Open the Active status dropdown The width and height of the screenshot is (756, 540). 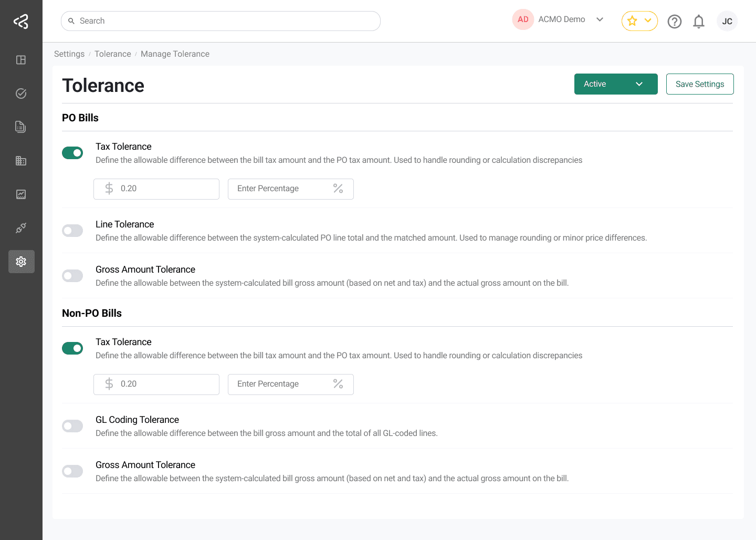coord(615,84)
